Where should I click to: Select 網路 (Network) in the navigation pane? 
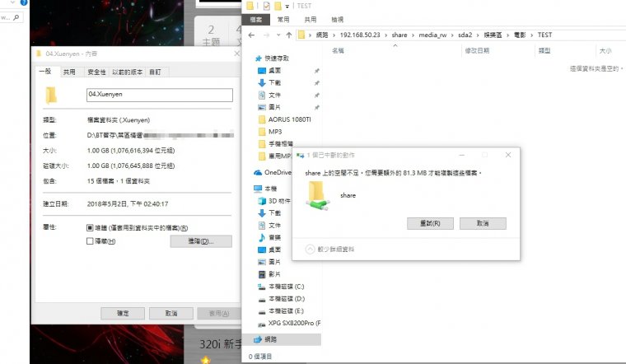click(x=270, y=339)
